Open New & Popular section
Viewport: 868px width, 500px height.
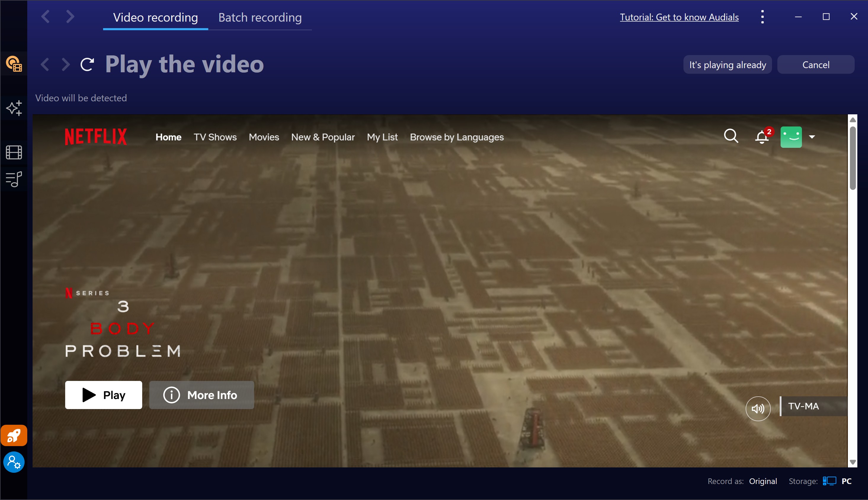tap(323, 137)
